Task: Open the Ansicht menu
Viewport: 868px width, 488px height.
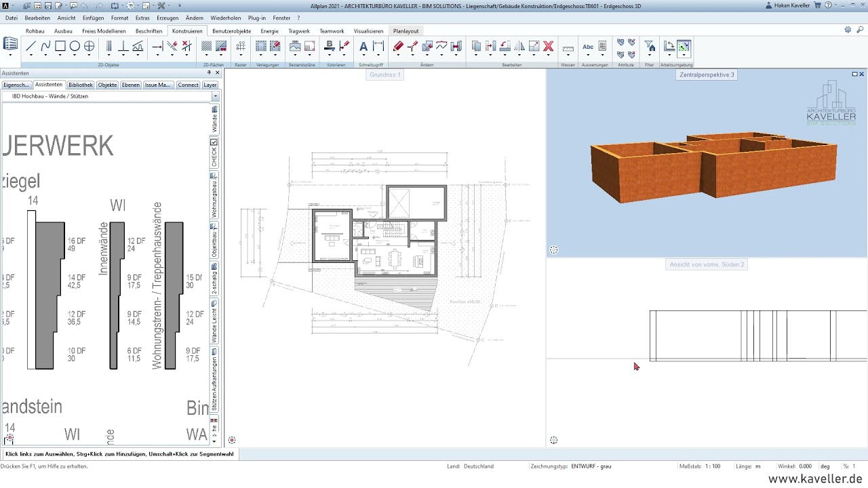Action: coord(66,18)
